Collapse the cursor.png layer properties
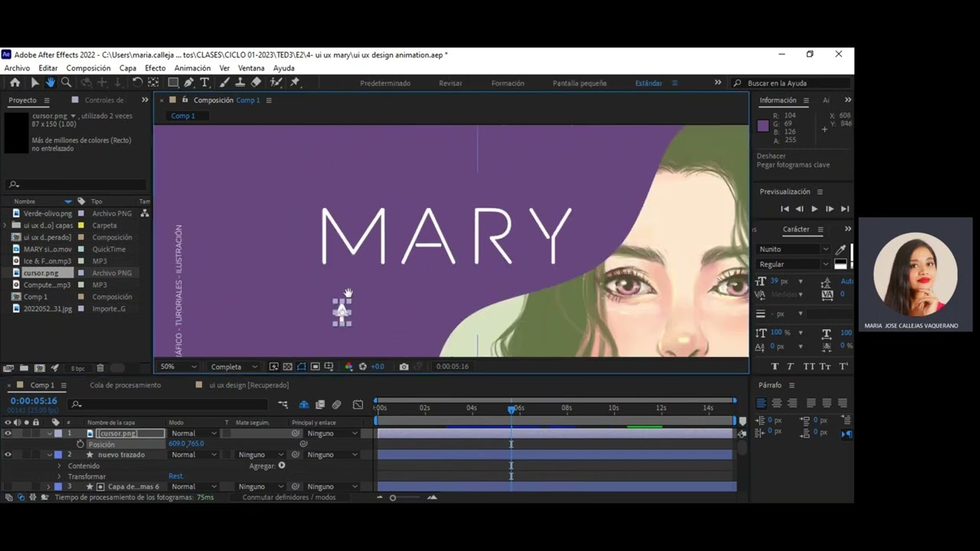The width and height of the screenshot is (980, 551). pos(48,433)
